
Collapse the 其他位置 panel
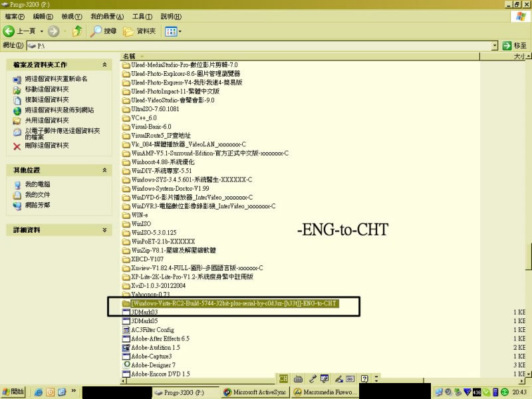click(x=104, y=170)
